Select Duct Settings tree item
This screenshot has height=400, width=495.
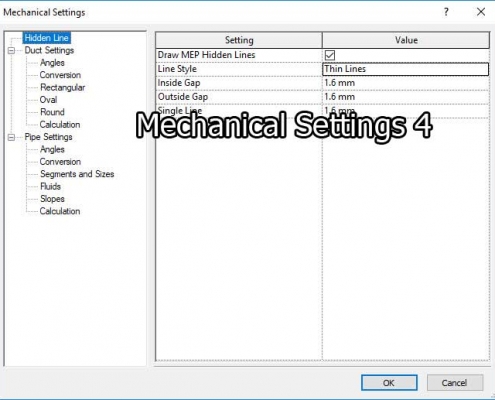click(49, 50)
